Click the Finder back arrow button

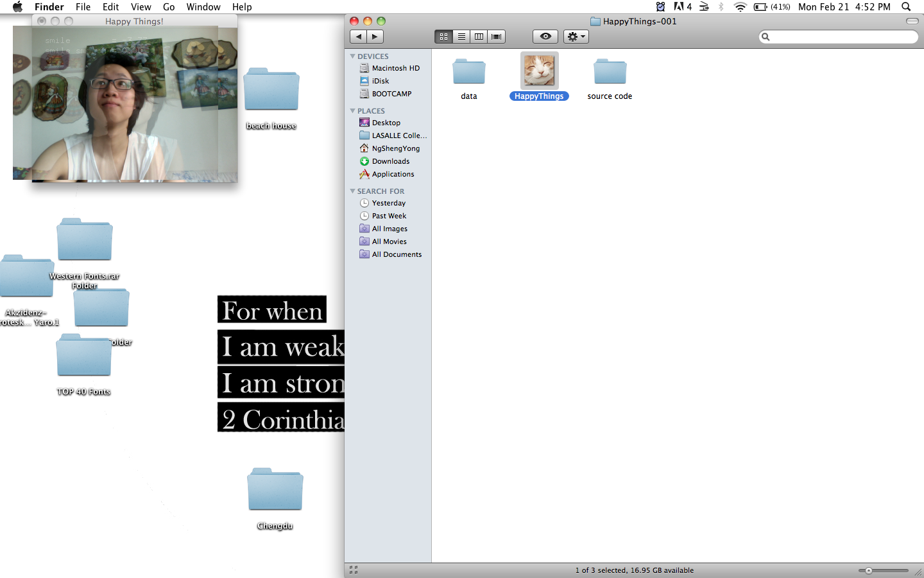pos(359,37)
